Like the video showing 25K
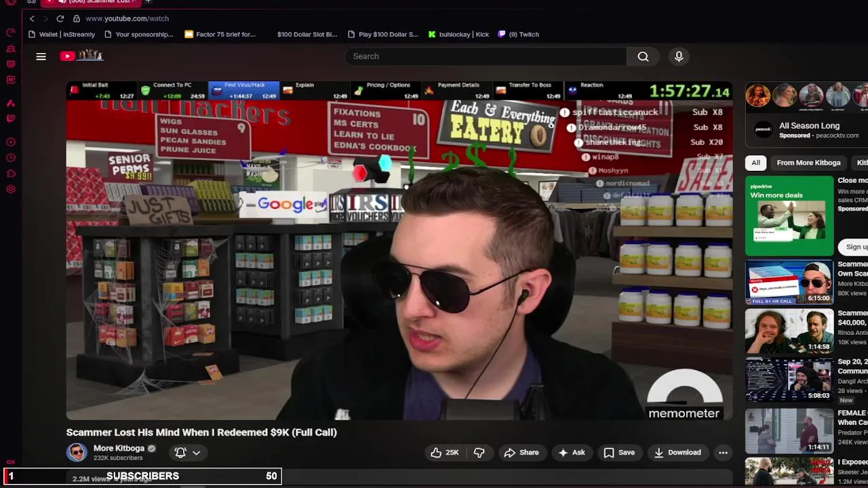 (x=444, y=453)
